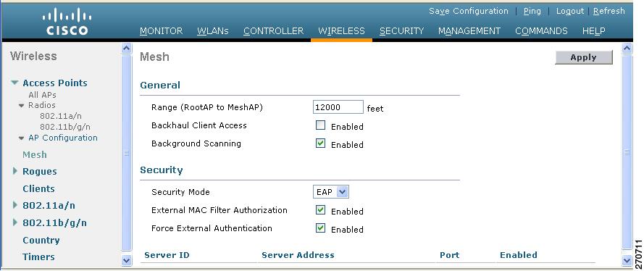Disable Background Scanning checkbox
The image size is (644, 271).
[320, 143]
